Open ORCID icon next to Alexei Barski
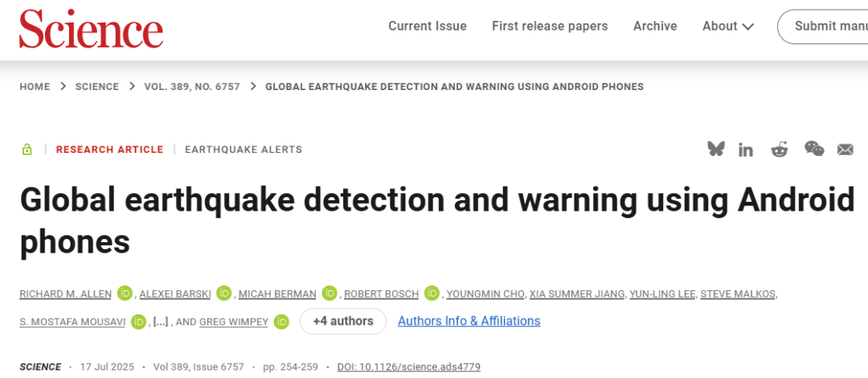868x378 pixels. 223,294
